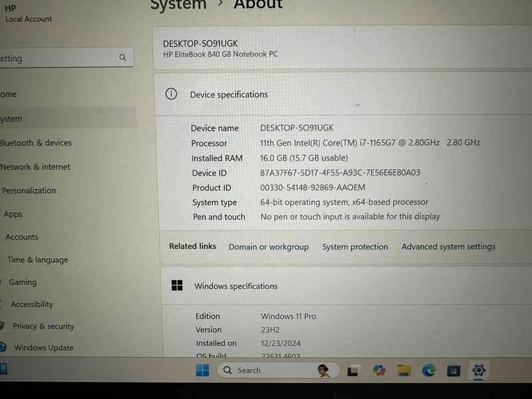Click the Processor value 11th Gen Intel Core i7-1165G7
The image size is (532, 399).
[x=370, y=142]
